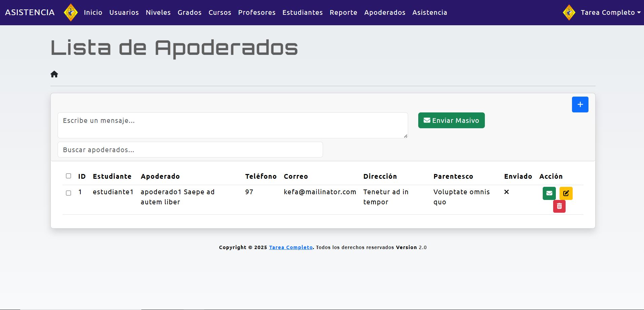Click the blue plus add button
Image resolution: width=644 pixels, height=310 pixels.
580,104
